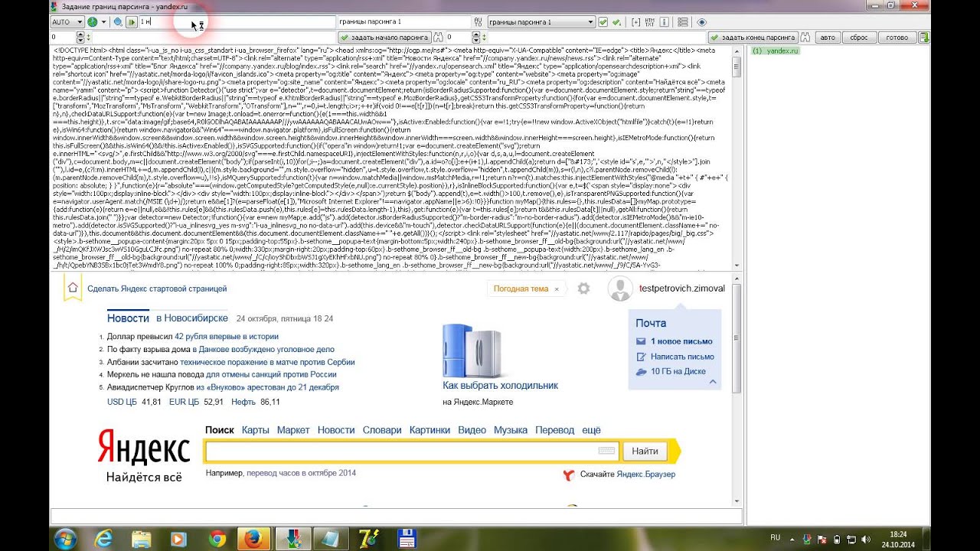Viewport: 980px width, 551px height.
Task: Click the home icon beside start page link
Action: pyautogui.click(x=72, y=288)
